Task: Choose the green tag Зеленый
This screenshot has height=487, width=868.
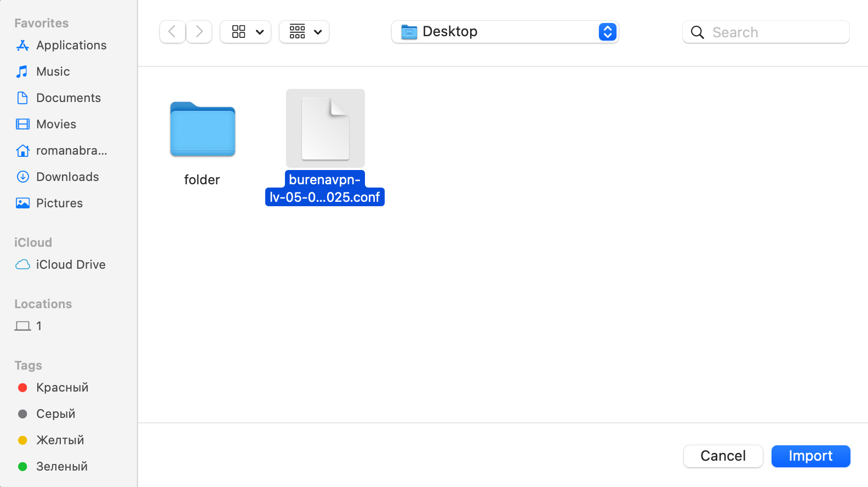Action: 61,467
